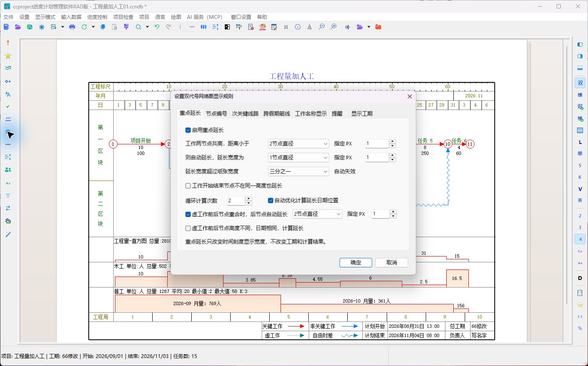Click the swap arrows icon in the left sidebar
This screenshot has height=366, width=588.
[8, 208]
